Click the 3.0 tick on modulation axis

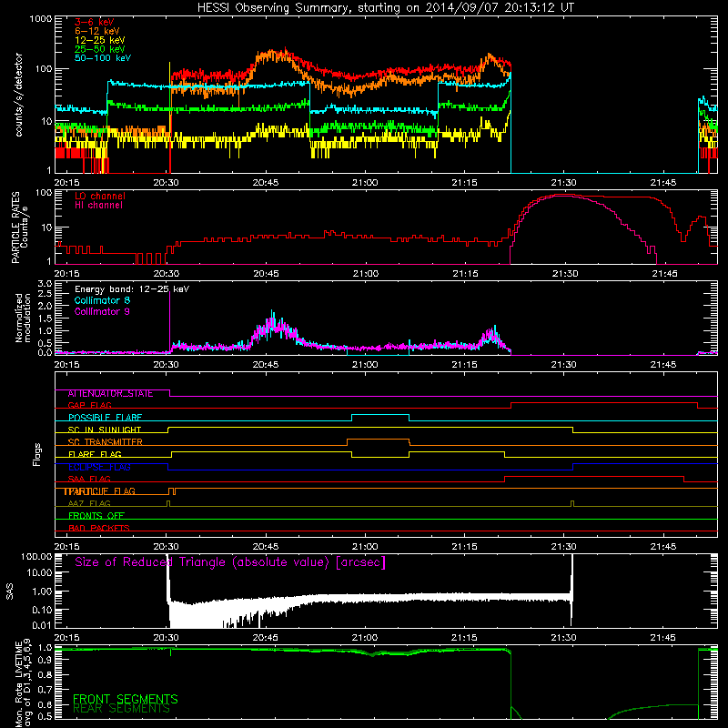click(45, 284)
